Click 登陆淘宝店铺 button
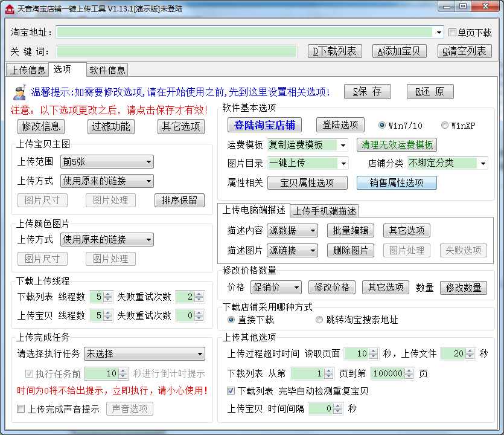 [264, 125]
